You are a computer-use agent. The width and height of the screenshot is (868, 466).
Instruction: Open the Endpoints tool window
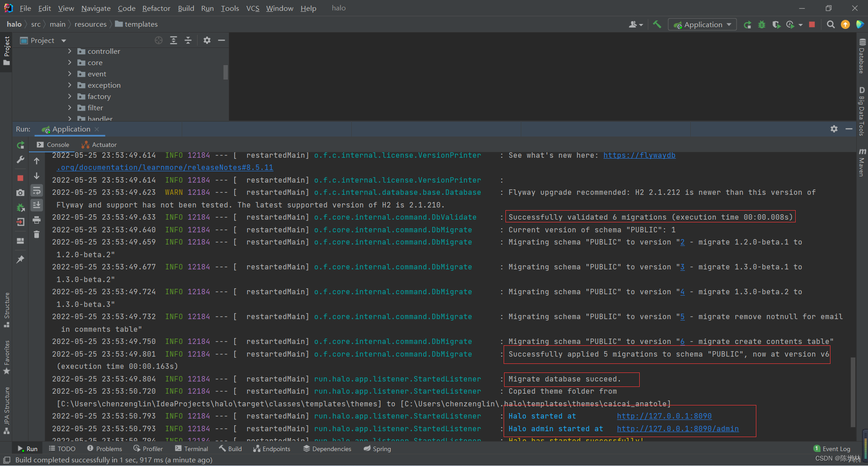click(x=272, y=449)
